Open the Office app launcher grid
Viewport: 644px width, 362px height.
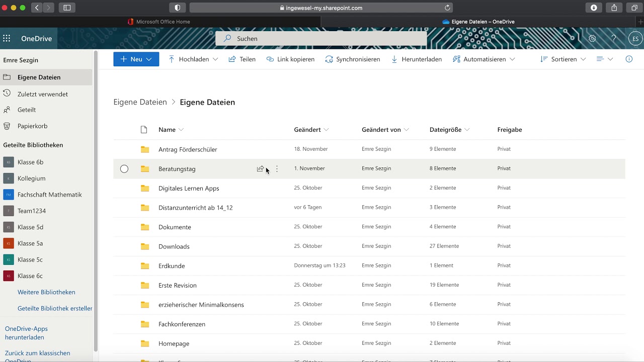[7, 38]
